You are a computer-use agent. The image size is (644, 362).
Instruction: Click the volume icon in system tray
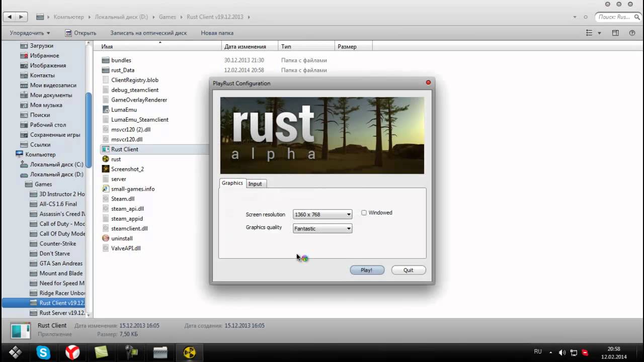[562, 353]
